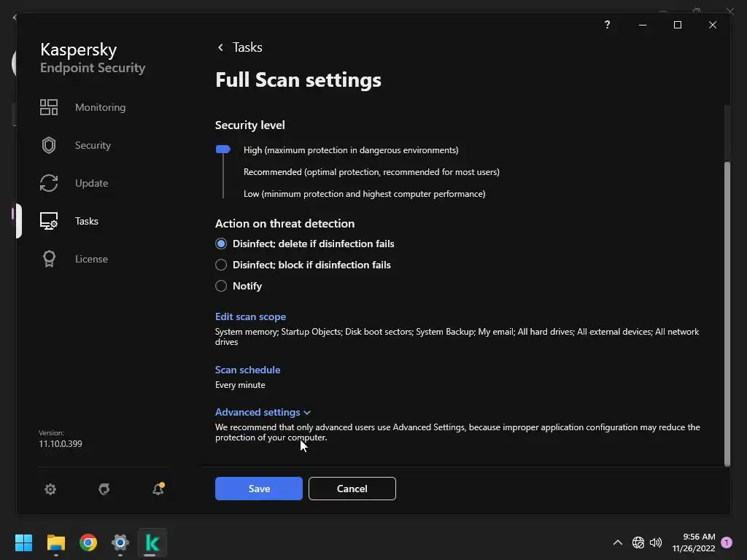The height and width of the screenshot is (560, 747).
Task: Open the Tasks monitor icon
Action: (49, 221)
